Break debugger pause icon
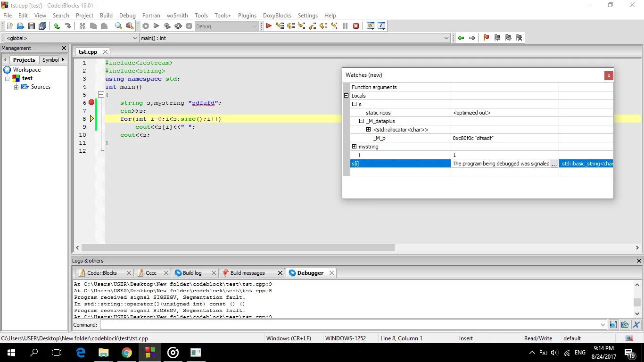644x362 pixels. click(x=345, y=26)
